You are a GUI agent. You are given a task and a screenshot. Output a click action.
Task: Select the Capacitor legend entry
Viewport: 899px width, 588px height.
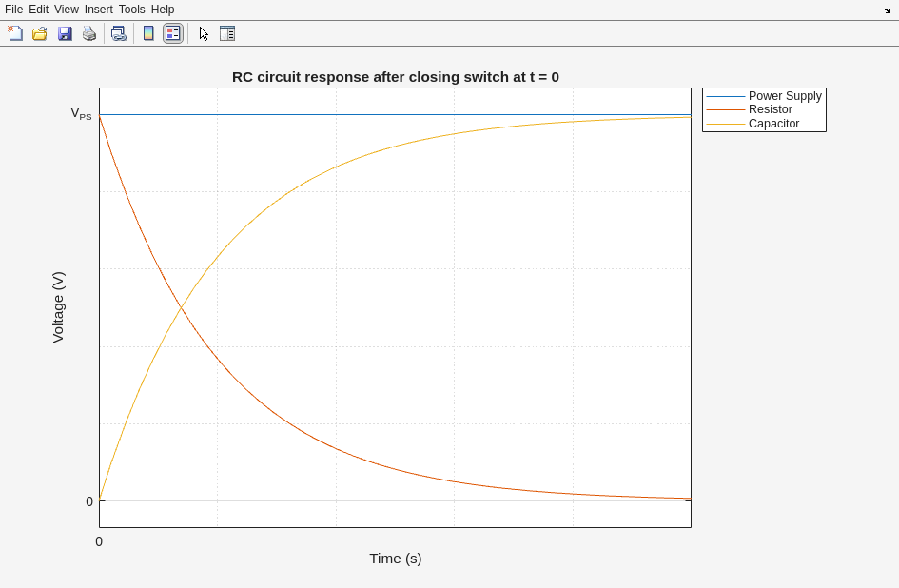click(773, 124)
